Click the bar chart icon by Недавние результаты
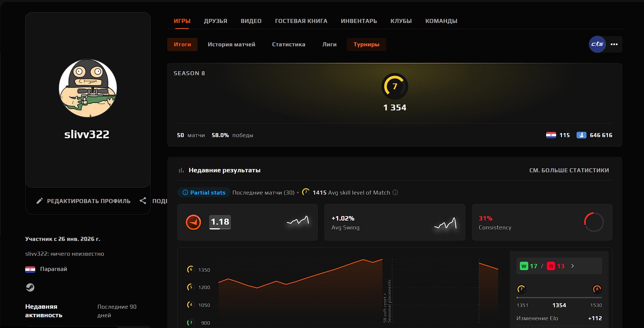This screenshot has height=328, width=644. (x=181, y=170)
